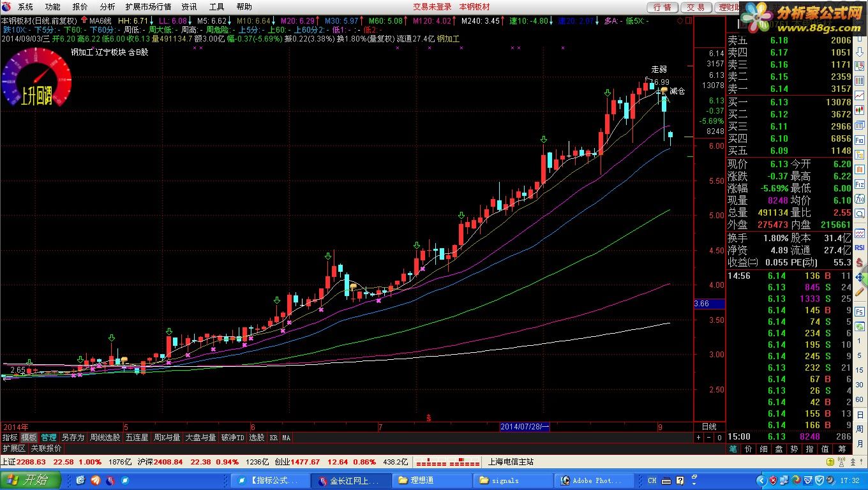Click the RSI indicator icon in right toolbar
The image size is (868, 490).
pyautogui.click(x=859, y=248)
